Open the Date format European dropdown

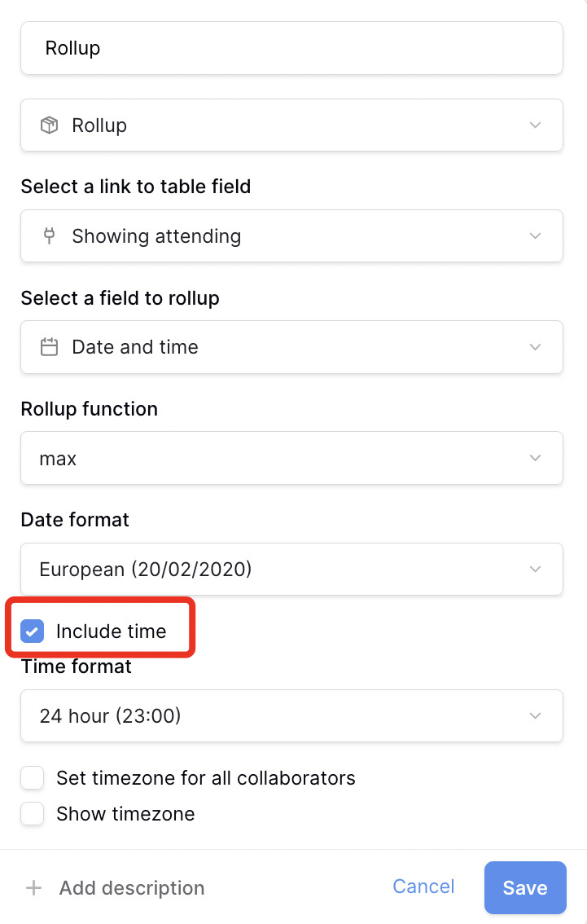click(x=292, y=570)
